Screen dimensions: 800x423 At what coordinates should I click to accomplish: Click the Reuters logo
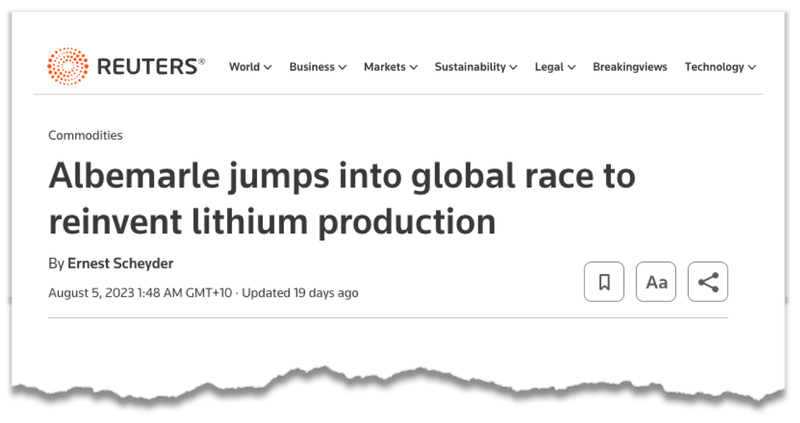click(x=126, y=66)
